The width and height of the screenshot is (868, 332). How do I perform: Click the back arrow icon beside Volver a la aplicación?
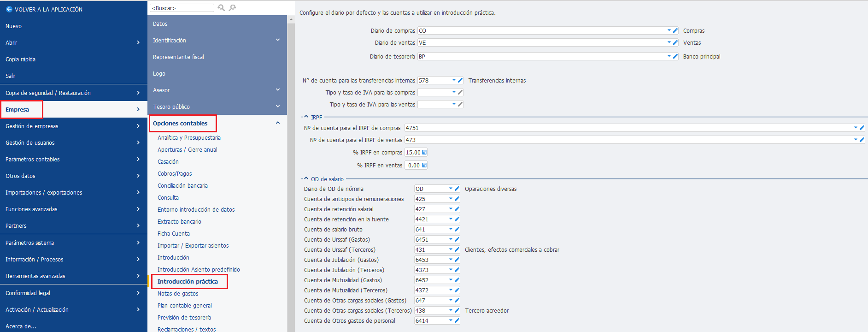pyautogui.click(x=9, y=9)
